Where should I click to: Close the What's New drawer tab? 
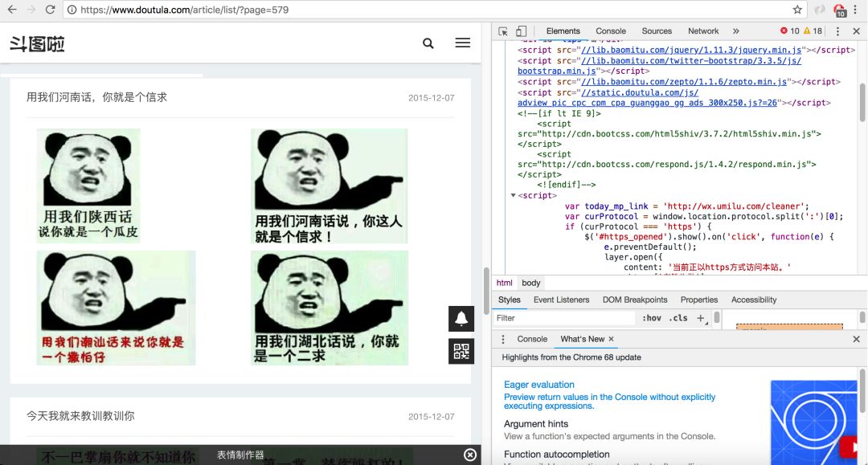(x=611, y=339)
